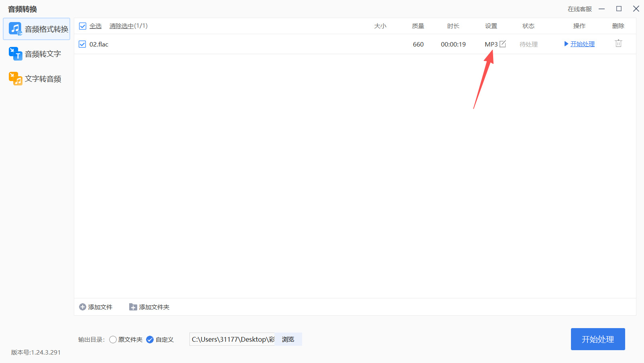The height and width of the screenshot is (363, 644).
Task: Click 清除选中 to clear selection
Action: (x=122, y=26)
